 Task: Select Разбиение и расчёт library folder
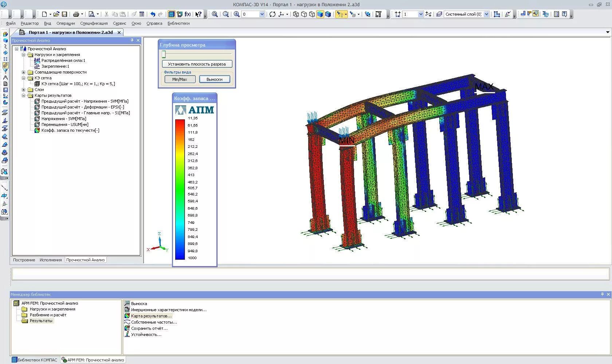48,315
